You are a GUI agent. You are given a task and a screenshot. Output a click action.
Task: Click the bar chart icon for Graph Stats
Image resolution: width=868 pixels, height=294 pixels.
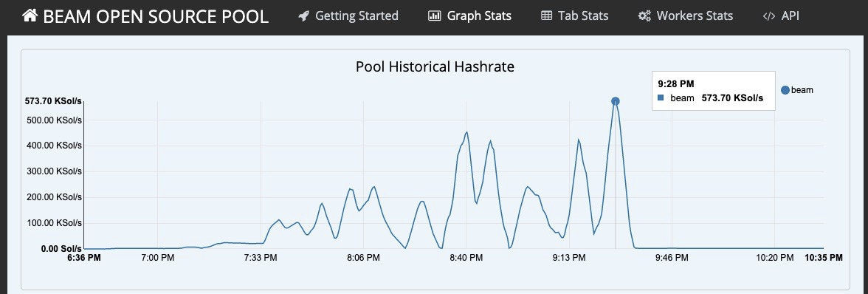point(435,16)
